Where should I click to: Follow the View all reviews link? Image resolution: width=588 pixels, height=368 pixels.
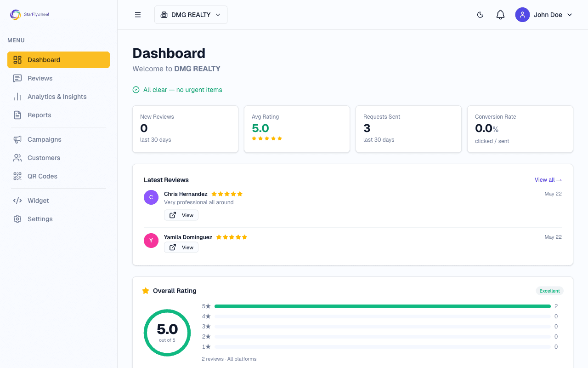coord(548,180)
